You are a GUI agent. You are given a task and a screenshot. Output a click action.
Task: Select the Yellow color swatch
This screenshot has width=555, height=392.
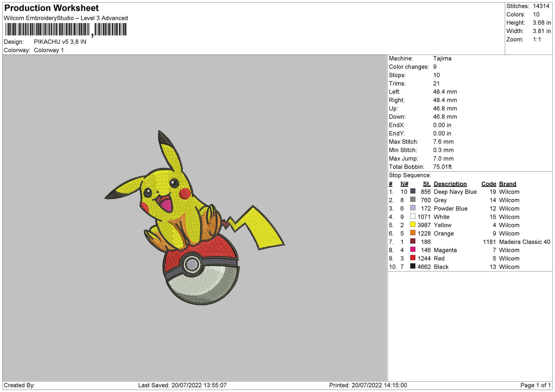pos(413,225)
